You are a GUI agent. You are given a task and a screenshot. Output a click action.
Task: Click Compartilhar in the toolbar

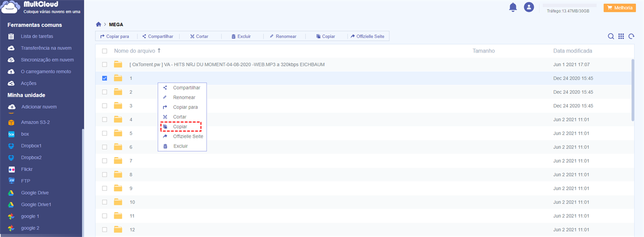[x=157, y=36]
